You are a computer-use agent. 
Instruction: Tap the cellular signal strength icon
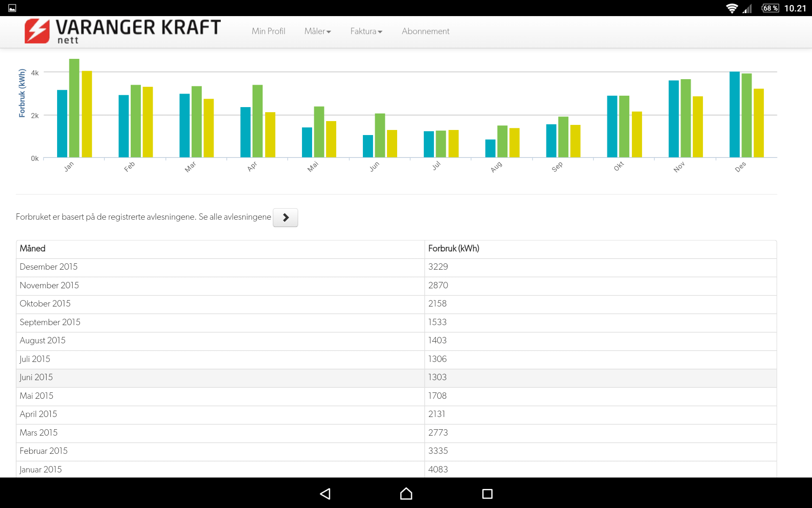pos(747,8)
